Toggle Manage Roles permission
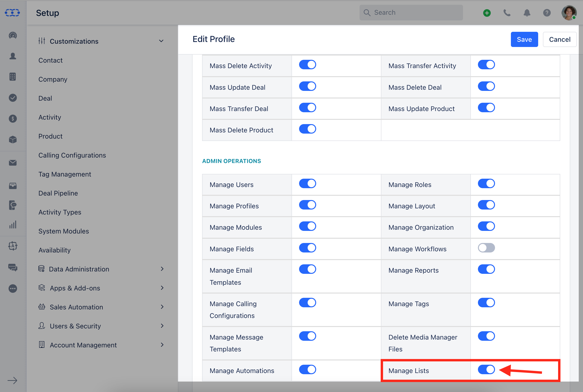This screenshot has height=392, width=583. click(486, 183)
